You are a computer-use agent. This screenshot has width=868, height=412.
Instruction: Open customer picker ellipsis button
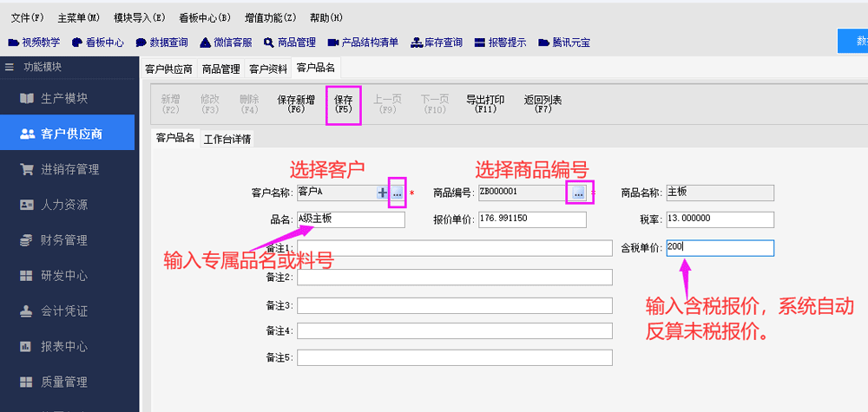pos(397,193)
